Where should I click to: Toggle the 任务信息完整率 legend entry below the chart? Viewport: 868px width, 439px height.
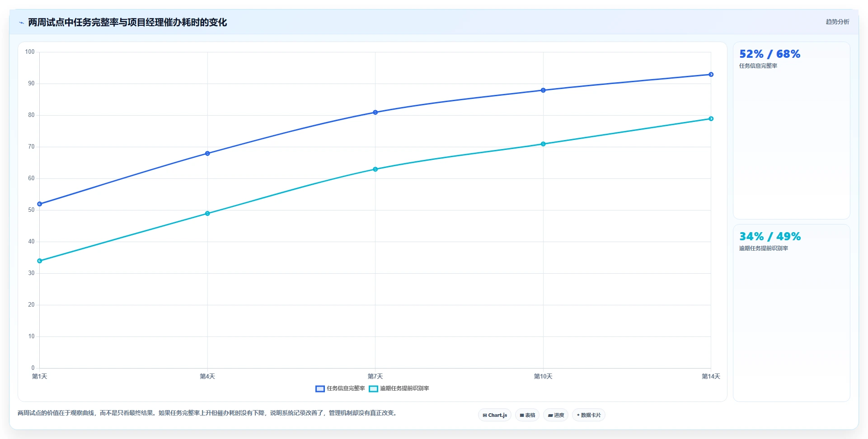[x=340, y=388]
